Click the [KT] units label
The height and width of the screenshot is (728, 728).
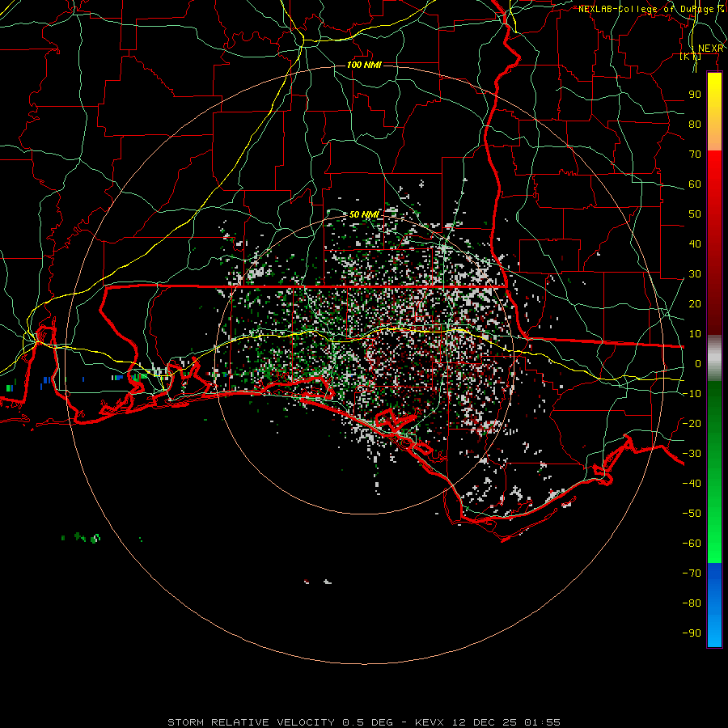[x=690, y=56]
